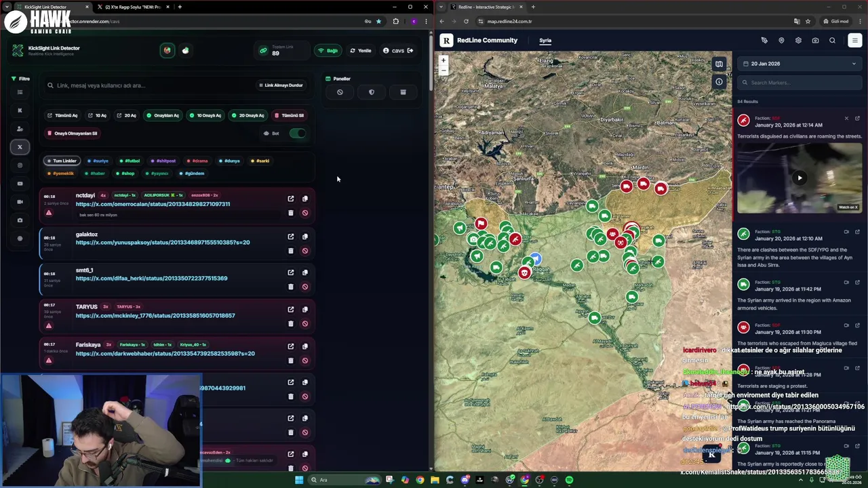The image size is (868, 488).
Task: Select the Instagram filter icon in KickSight sidebar
Action: click(20, 165)
